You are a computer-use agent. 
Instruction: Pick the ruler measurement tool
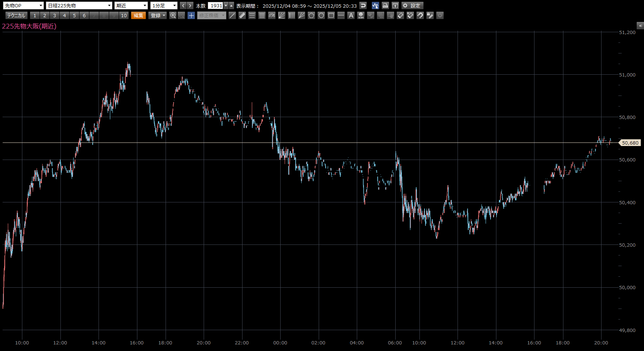coord(242,15)
